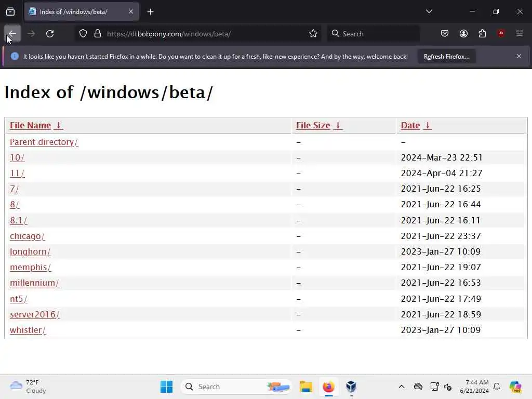The height and width of the screenshot is (399, 532).
Task: Open the Firefox application hamburger menu
Action: [x=520, y=33]
